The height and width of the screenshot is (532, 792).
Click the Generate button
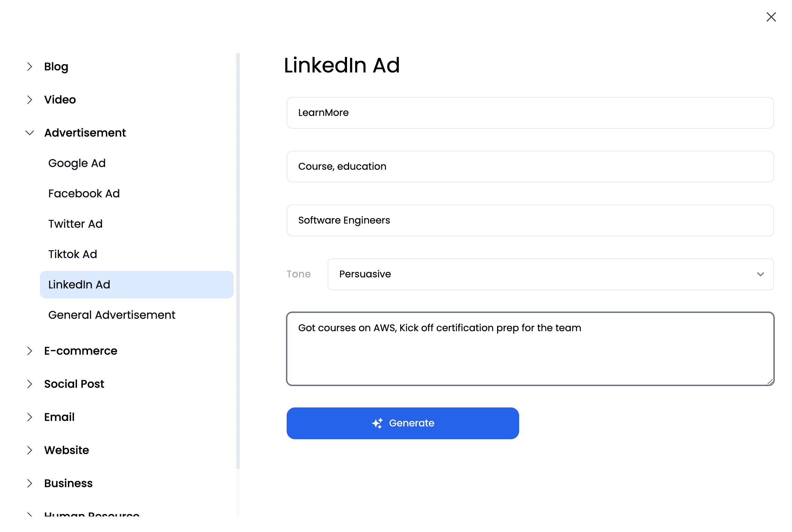403,423
